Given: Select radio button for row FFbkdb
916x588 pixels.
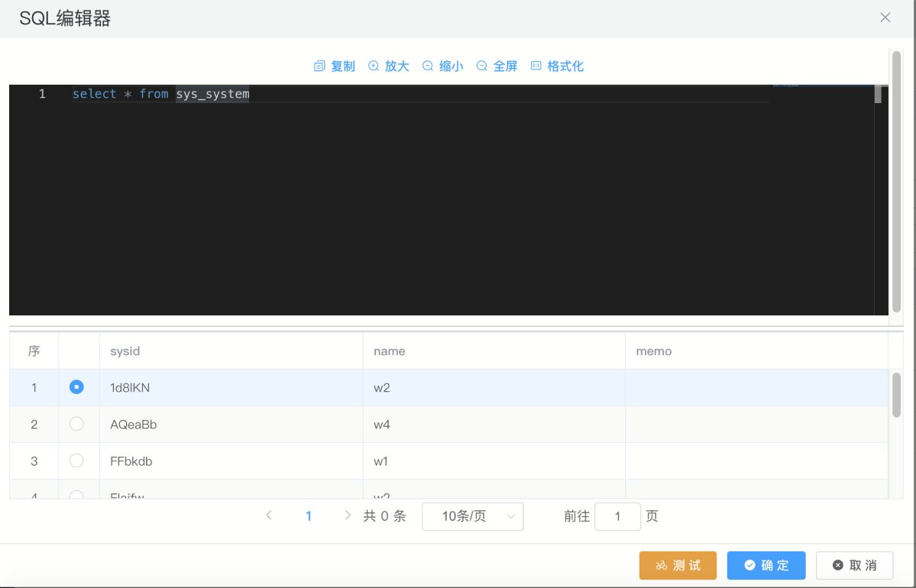Looking at the screenshot, I should coord(76,460).
